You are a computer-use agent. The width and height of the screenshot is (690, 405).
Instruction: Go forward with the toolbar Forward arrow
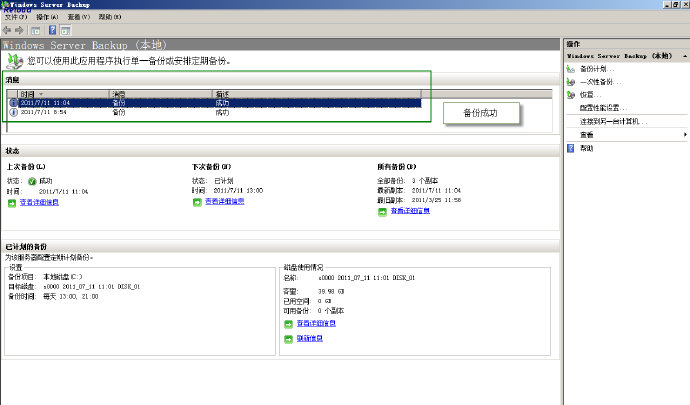point(19,30)
